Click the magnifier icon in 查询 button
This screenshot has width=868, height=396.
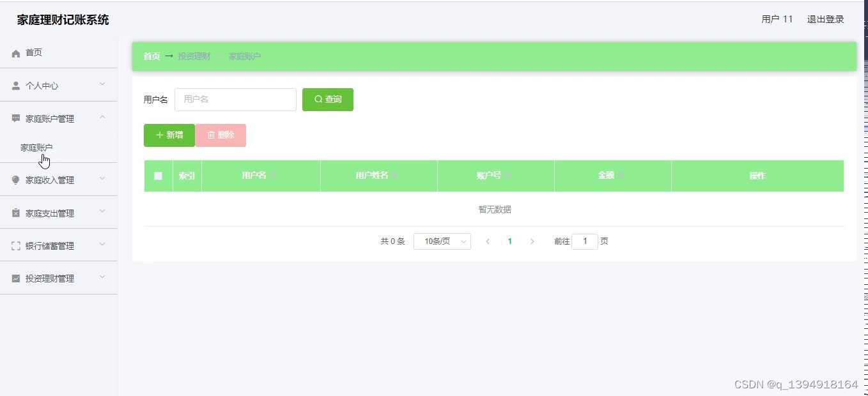coord(318,99)
